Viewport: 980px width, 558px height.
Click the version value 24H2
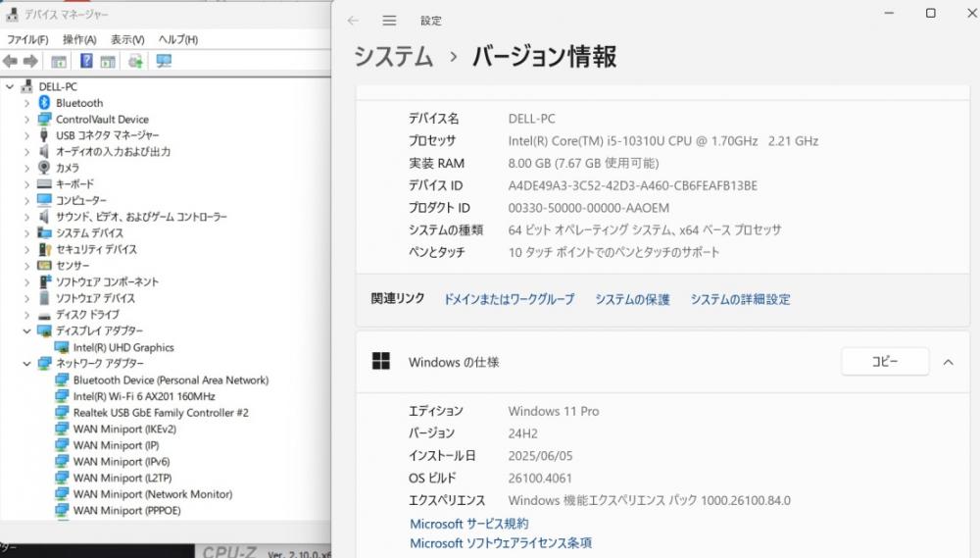click(x=523, y=433)
